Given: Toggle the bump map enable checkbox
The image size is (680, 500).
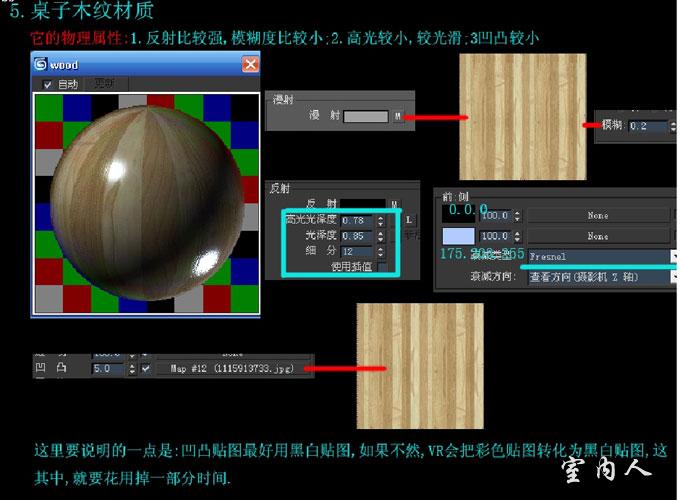Looking at the screenshot, I should point(146,369).
